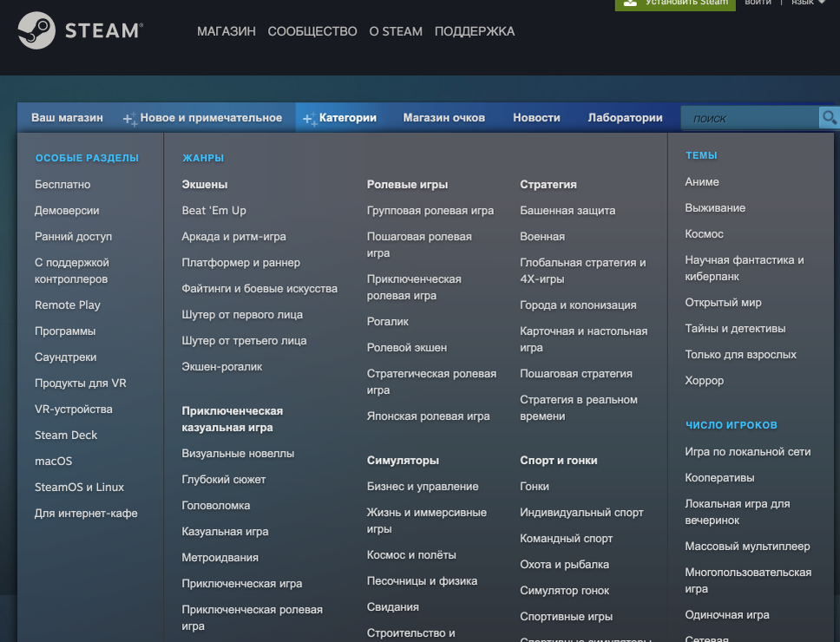Open Бизнес и управление link

[423, 487]
